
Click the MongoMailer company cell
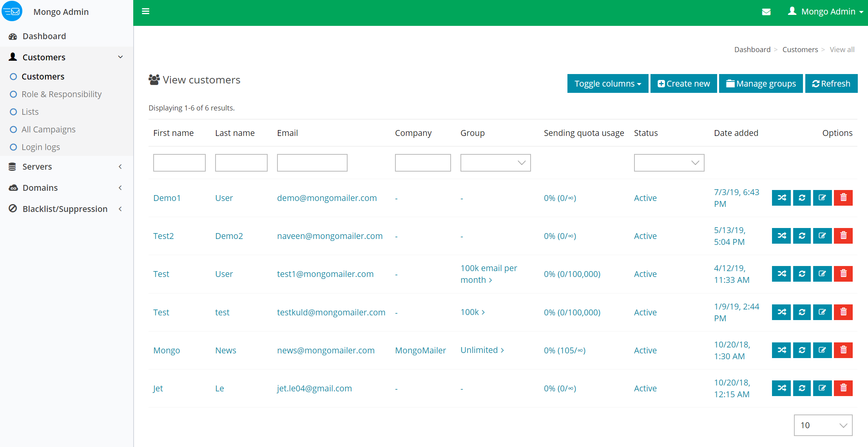pos(420,350)
